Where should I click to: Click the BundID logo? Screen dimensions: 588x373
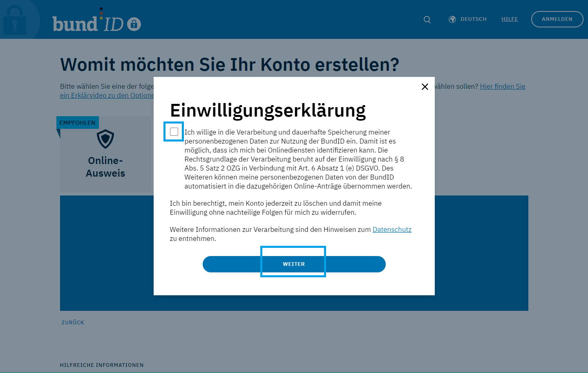pyautogui.click(x=96, y=20)
